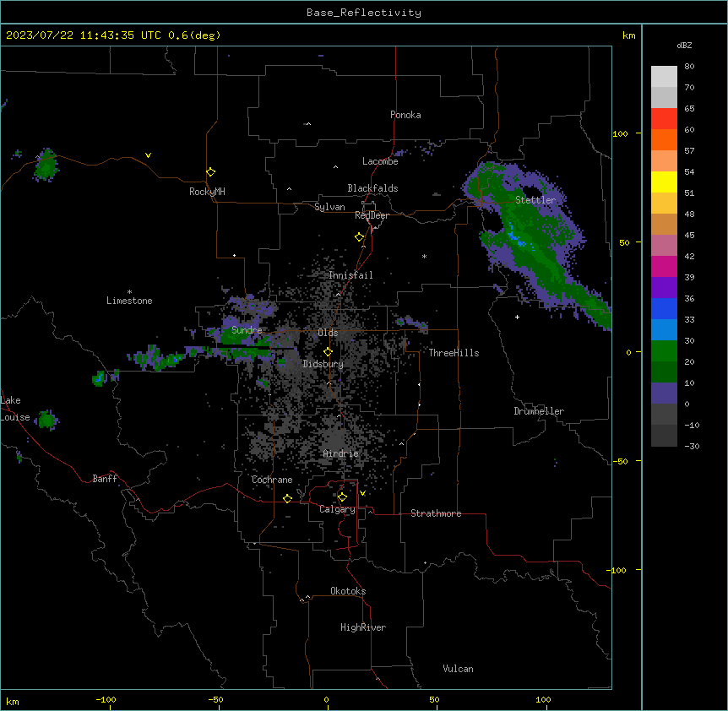
Task: Click the Strathmore label
Action: coord(436,513)
